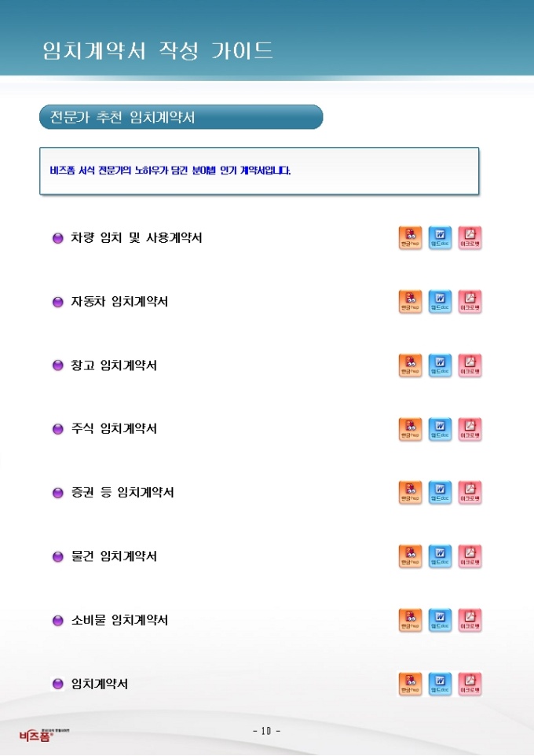Click 아크로뱃 icon for 물건 임치계약서
This screenshot has height=756, width=534.
(470, 556)
